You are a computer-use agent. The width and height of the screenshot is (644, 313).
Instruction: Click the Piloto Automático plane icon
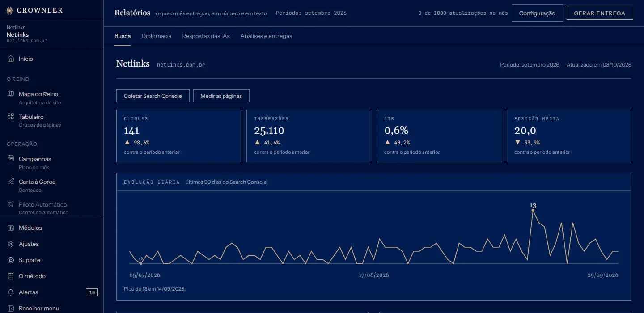(x=11, y=204)
